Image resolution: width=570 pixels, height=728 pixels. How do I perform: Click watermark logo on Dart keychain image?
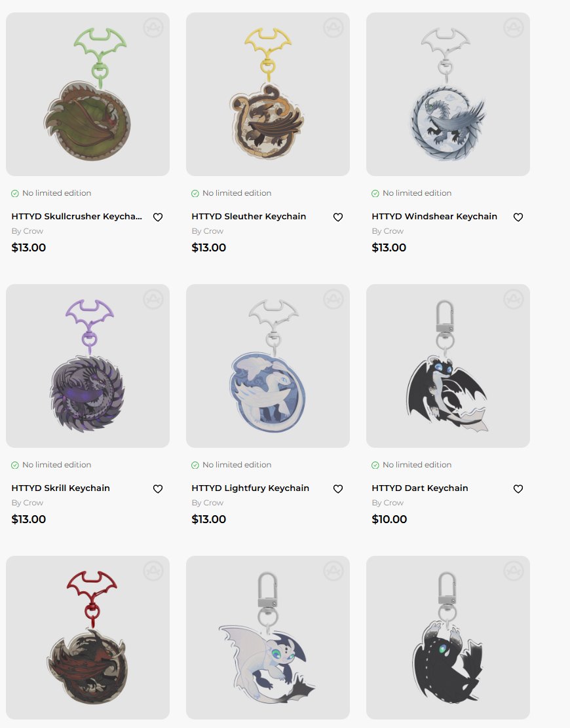coord(514,299)
